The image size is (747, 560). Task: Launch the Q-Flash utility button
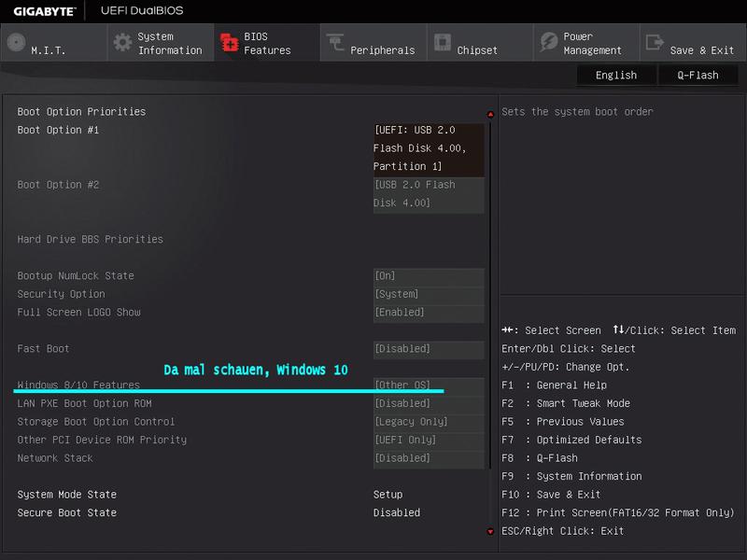tap(698, 76)
